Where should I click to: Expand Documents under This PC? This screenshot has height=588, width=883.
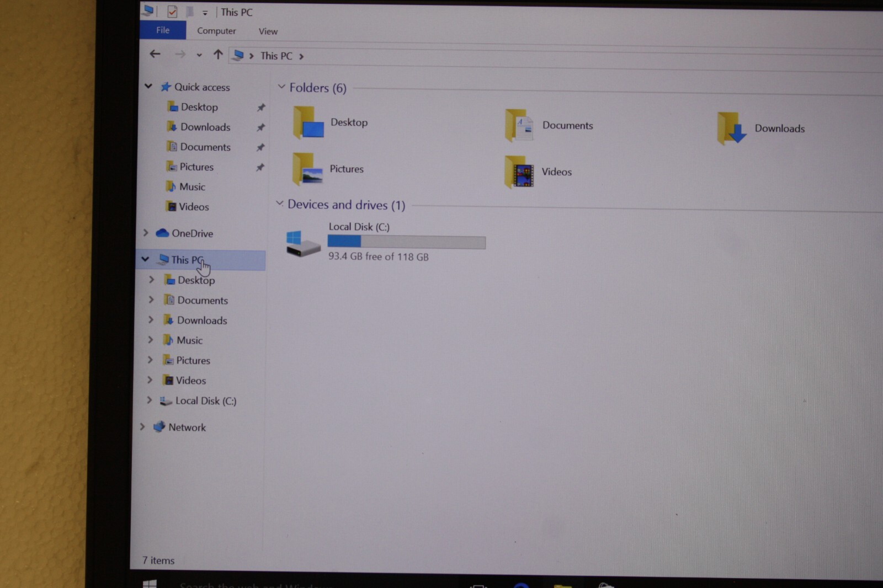coord(151,300)
